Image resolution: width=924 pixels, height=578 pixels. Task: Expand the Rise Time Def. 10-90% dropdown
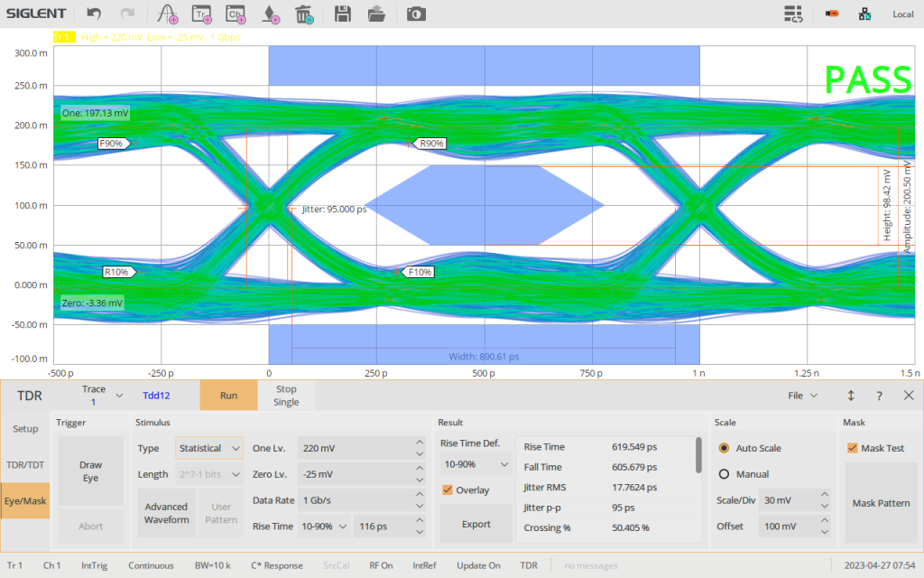(x=476, y=463)
